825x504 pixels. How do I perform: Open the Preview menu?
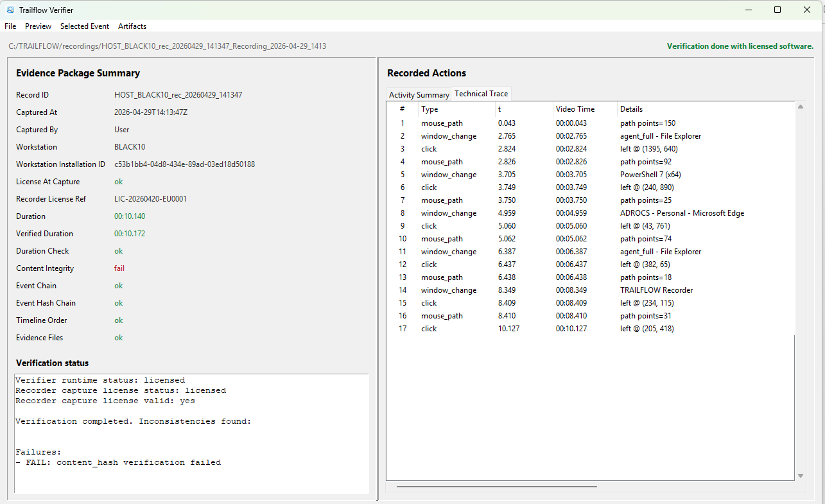coord(39,26)
